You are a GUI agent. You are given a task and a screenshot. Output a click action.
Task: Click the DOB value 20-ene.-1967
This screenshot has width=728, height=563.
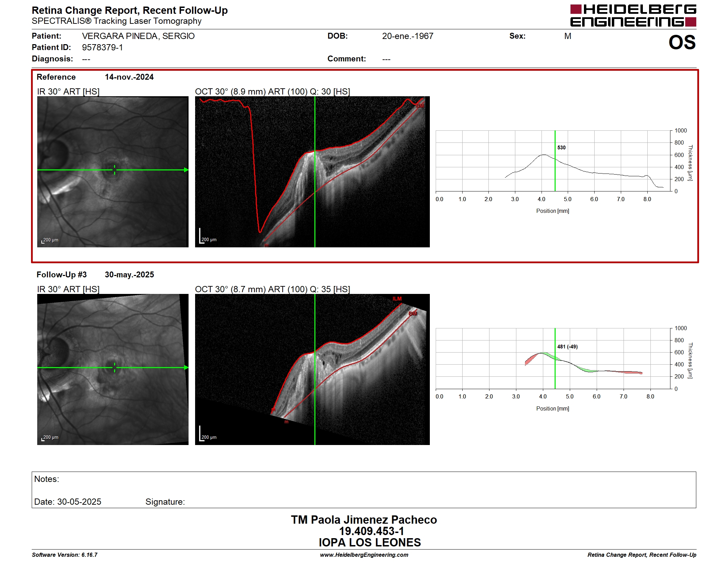pyautogui.click(x=407, y=36)
